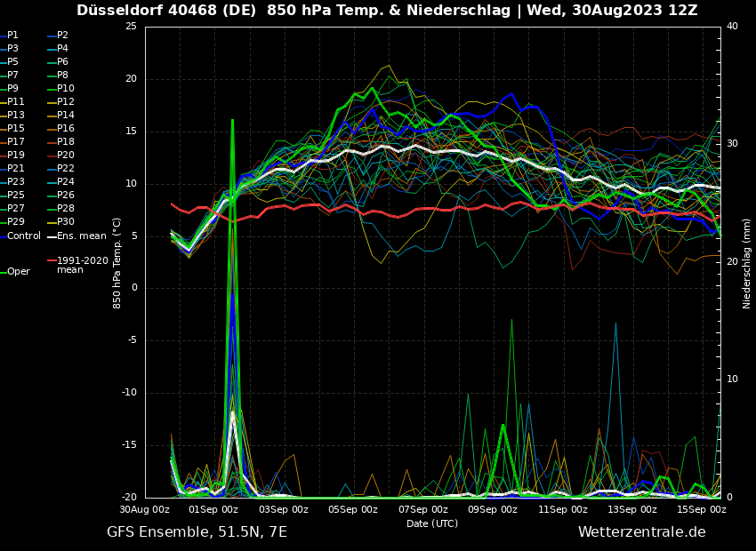Viewport: 756px width, 551px height.
Task: Click the GFS Ensemble 51.5N, 7E caption
Action: click(x=197, y=532)
